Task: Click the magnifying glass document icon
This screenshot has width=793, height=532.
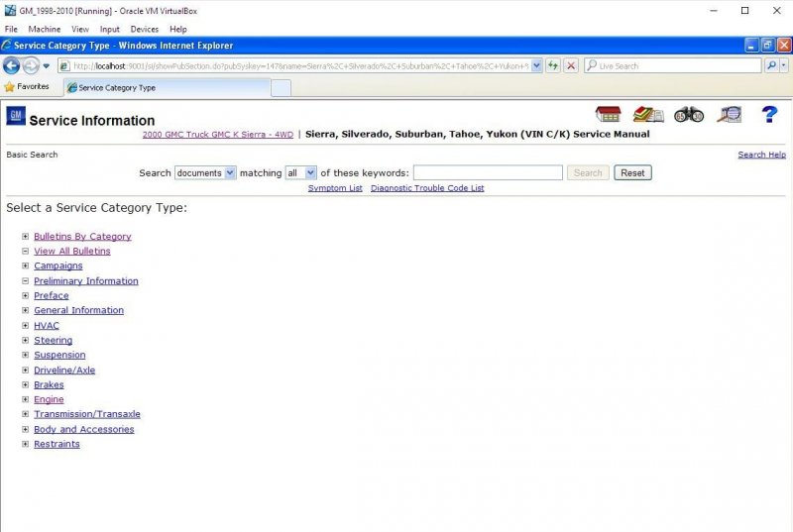Action: coord(730,115)
